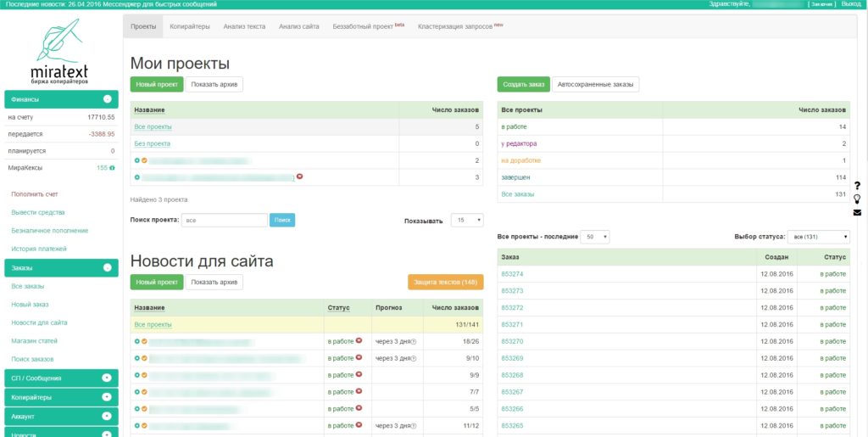The image size is (868, 437).
Task: Open the Выбор статуса dropdown
Action: 819,237
